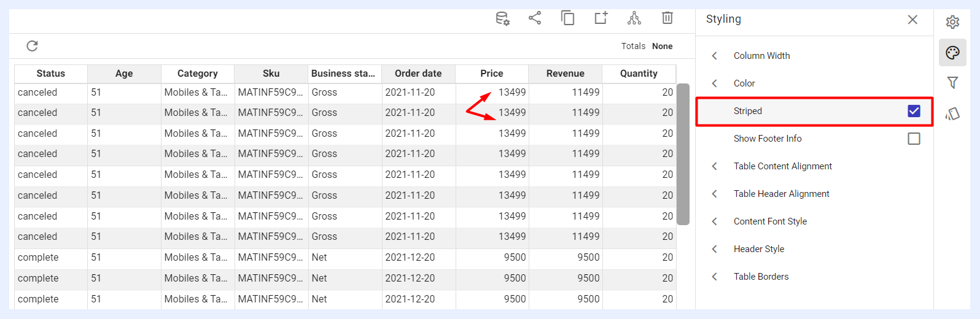This screenshot has height=319, width=980.
Task: Expand the Table Content Alignment chevron
Action: (x=714, y=166)
